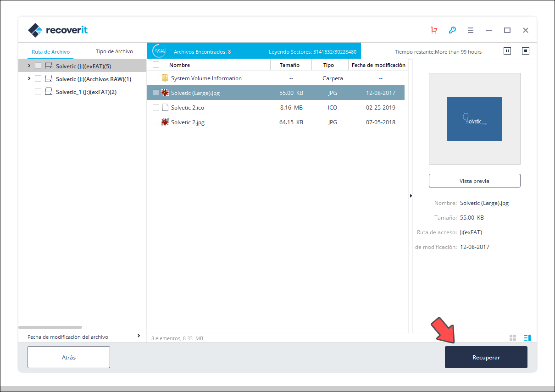This screenshot has height=392, width=555.
Task: Click the Solvetic image preview thumbnail
Action: (x=475, y=119)
